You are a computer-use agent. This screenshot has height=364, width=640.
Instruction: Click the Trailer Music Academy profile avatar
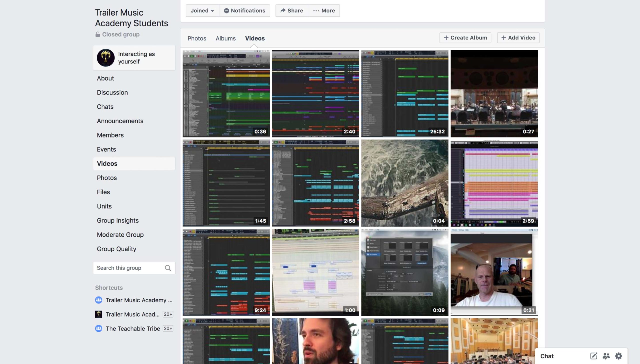(x=106, y=58)
